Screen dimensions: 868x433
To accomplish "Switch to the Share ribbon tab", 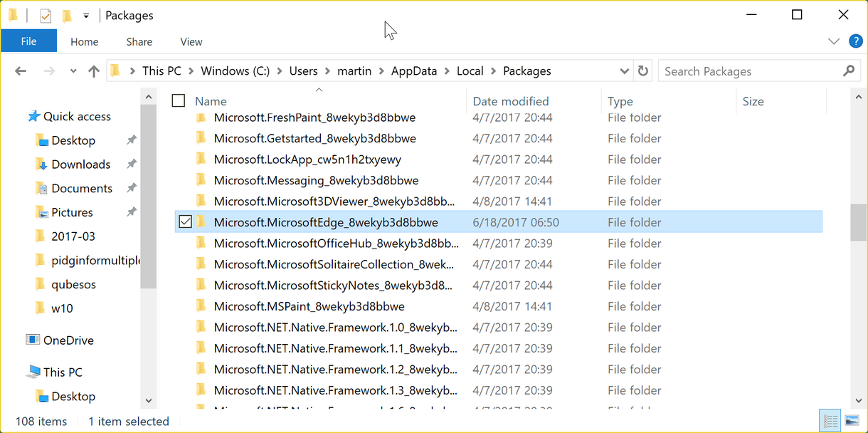I will click(139, 42).
